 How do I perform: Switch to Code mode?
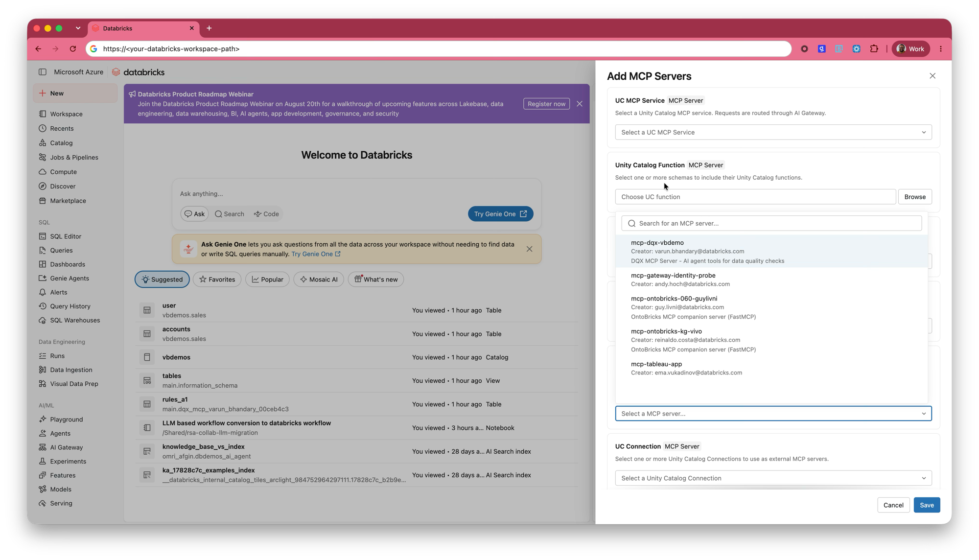(266, 214)
